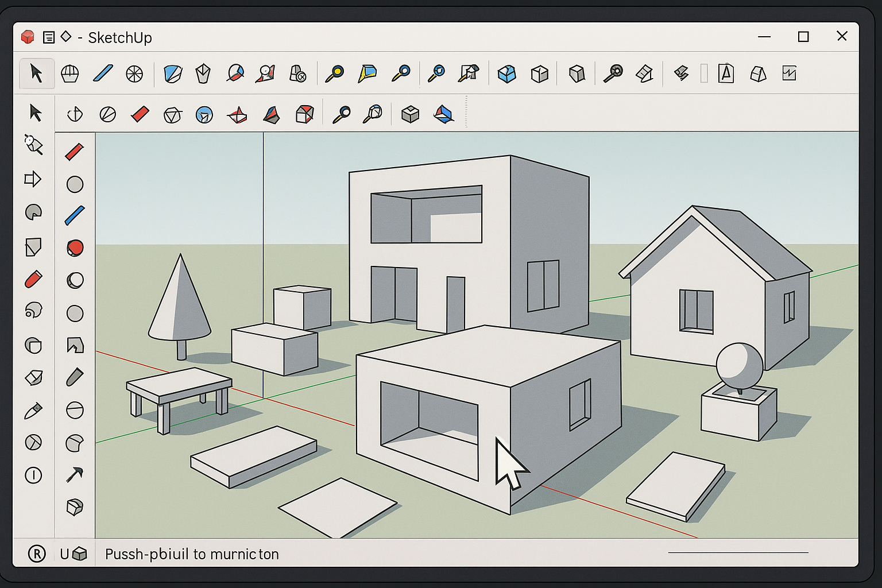This screenshot has width=882, height=588.
Task: Select the Circle tool in the left sidebar
Action: [x=74, y=183]
